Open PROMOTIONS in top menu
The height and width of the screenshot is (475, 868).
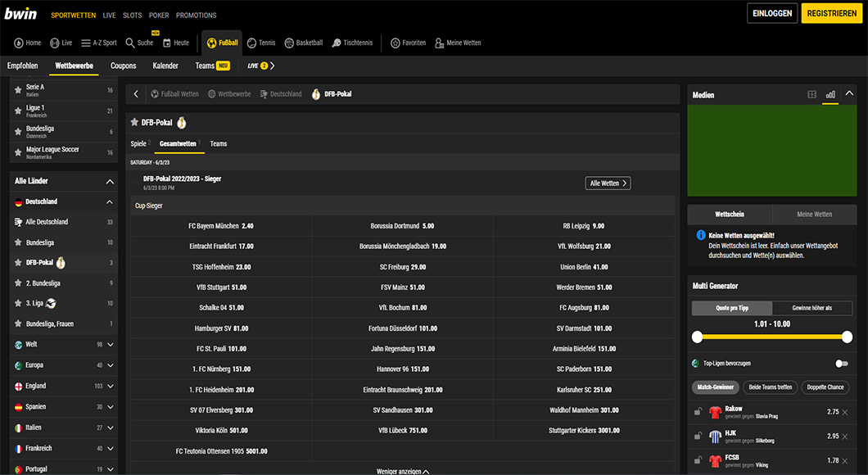196,16
